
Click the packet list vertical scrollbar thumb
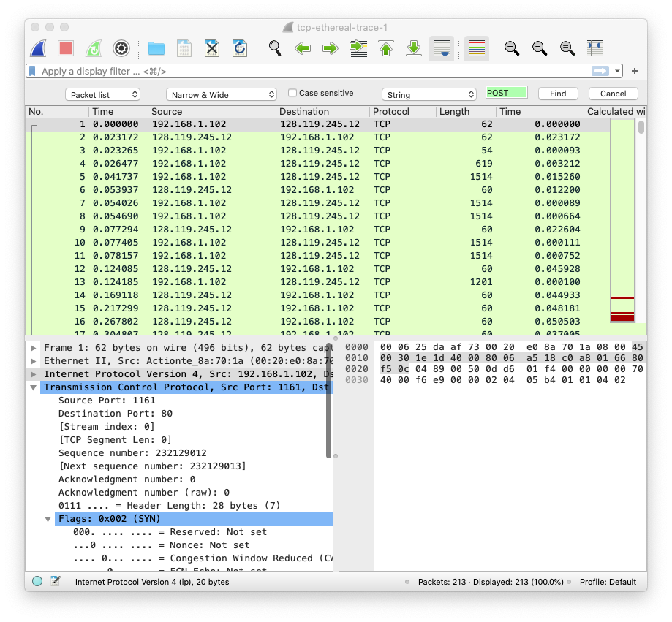(641, 127)
